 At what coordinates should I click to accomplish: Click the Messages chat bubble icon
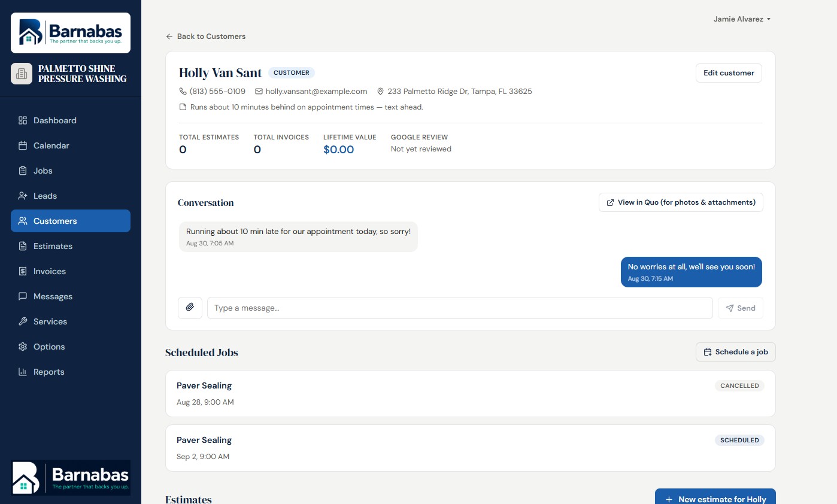click(23, 296)
